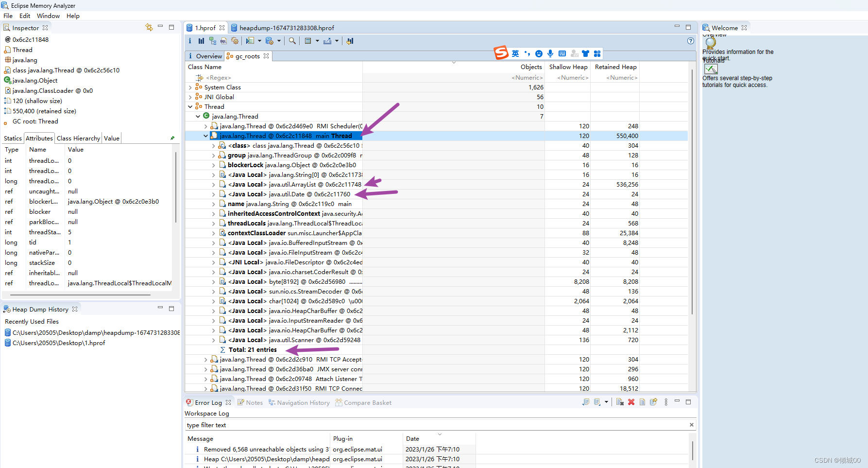Open the Overview pane info icon in toolbar
Image resolution: width=868 pixels, height=468 pixels.
coord(190,41)
